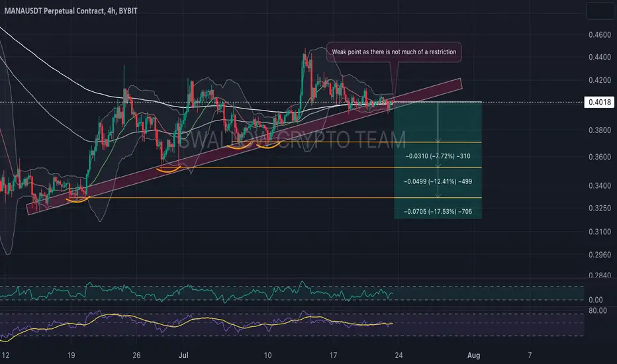Viewport: 617px width, 364px height.
Task: Click the 0.4200 price axis label
Action: click(x=600, y=80)
